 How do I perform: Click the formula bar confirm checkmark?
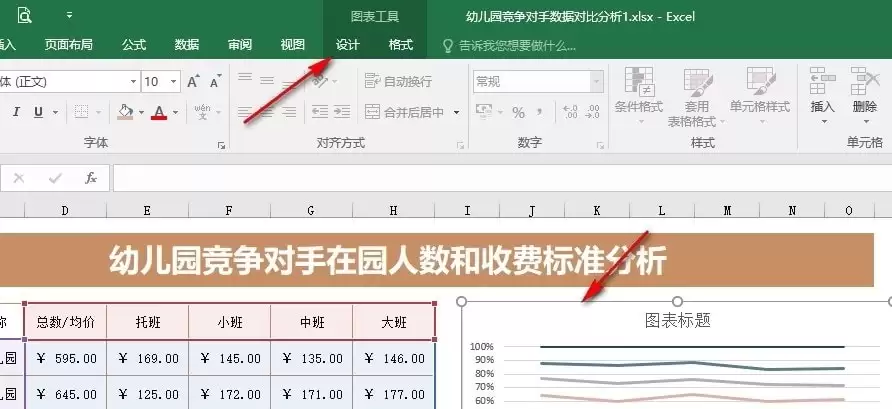tap(55, 179)
